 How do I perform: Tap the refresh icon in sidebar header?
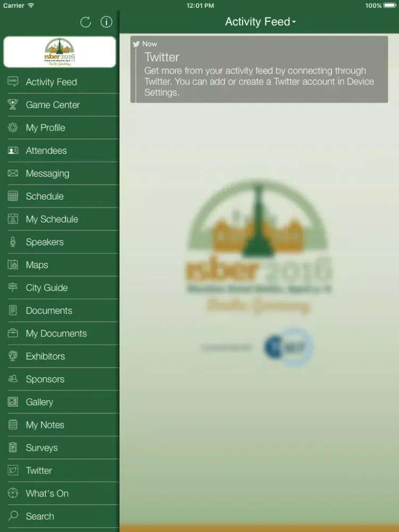(86, 22)
